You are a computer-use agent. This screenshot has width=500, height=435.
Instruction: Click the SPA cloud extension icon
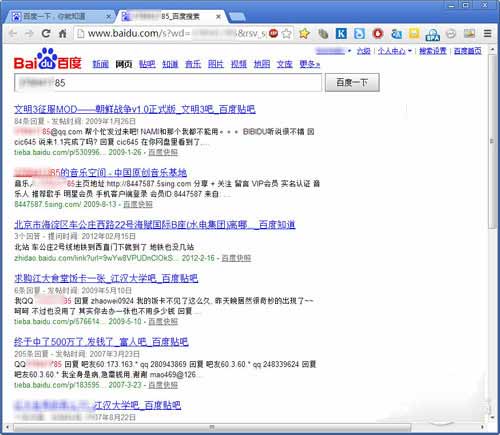coord(432,34)
